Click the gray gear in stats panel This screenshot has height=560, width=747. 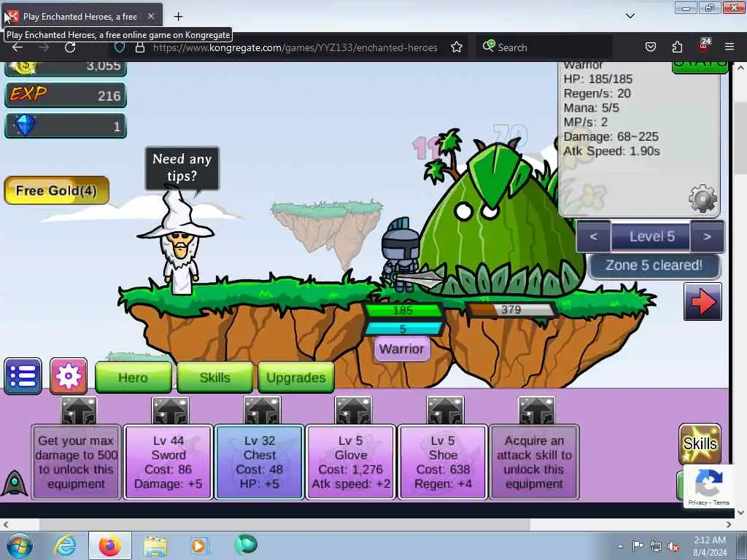pos(703,198)
